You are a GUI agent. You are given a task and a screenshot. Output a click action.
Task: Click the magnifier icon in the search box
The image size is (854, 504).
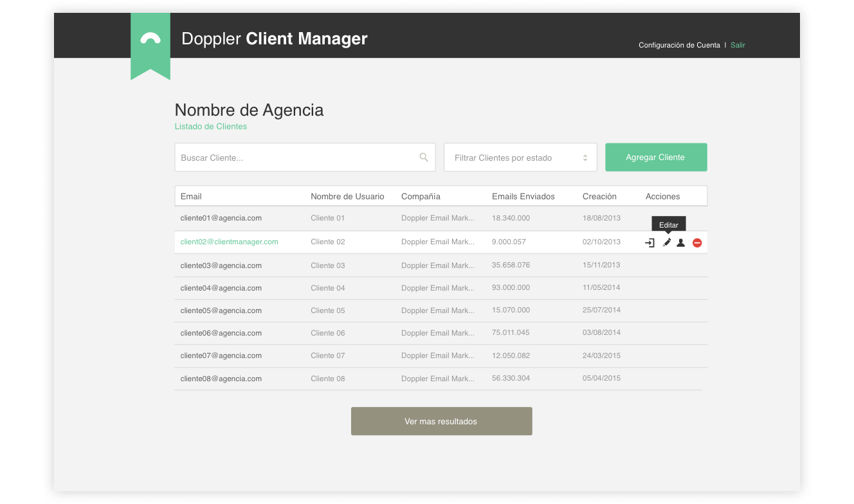click(x=424, y=157)
